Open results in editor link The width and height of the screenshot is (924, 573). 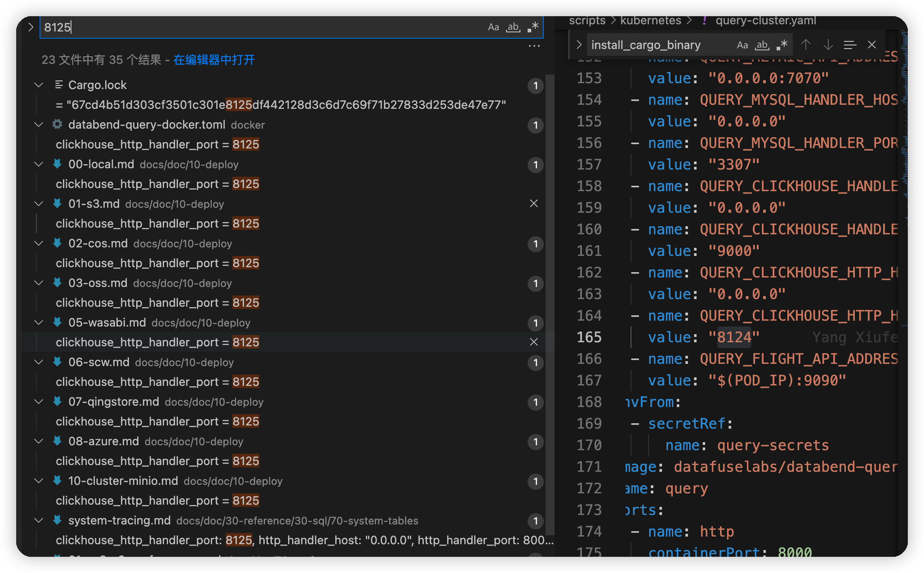(x=214, y=60)
